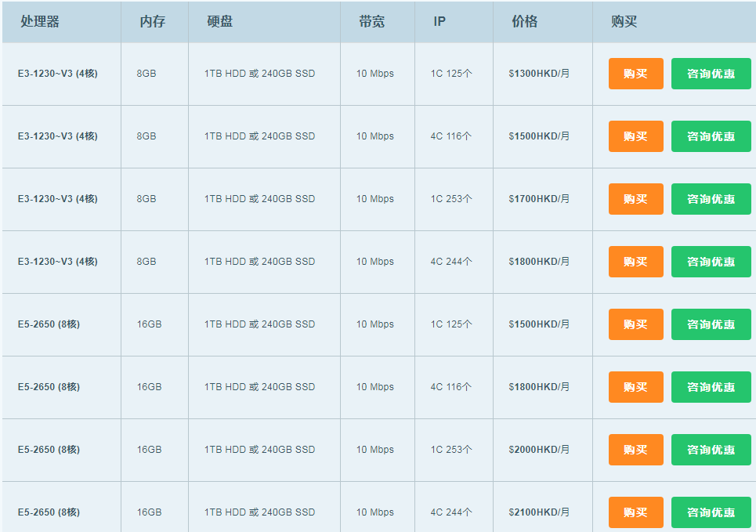
Task: Click 咨询优惠 for the $2100HKD plan
Action: point(711,512)
